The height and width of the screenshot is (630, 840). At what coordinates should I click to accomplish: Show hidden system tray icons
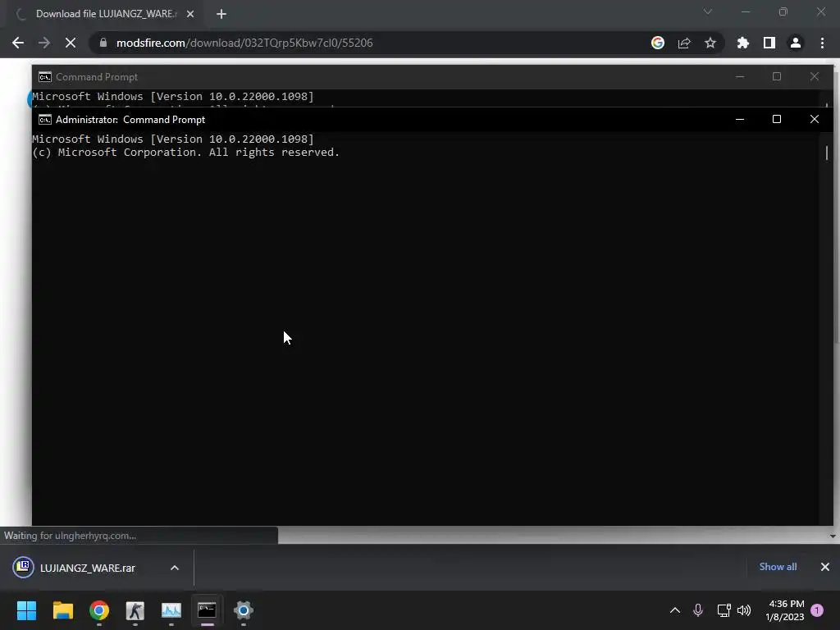[x=675, y=610]
